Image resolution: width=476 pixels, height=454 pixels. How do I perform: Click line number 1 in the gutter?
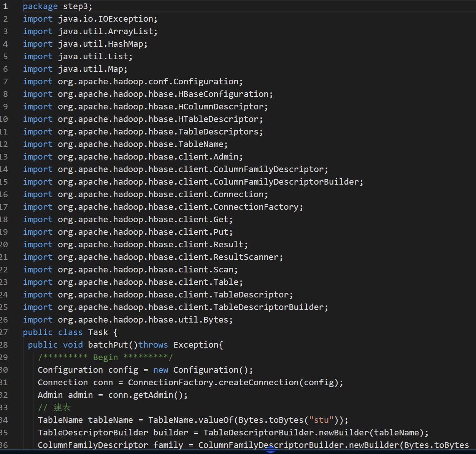point(5,6)
